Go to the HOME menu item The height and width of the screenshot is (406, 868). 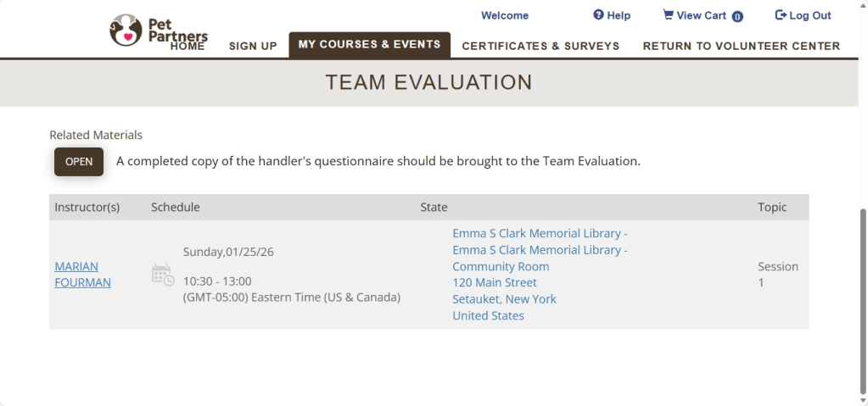(188, 46)
